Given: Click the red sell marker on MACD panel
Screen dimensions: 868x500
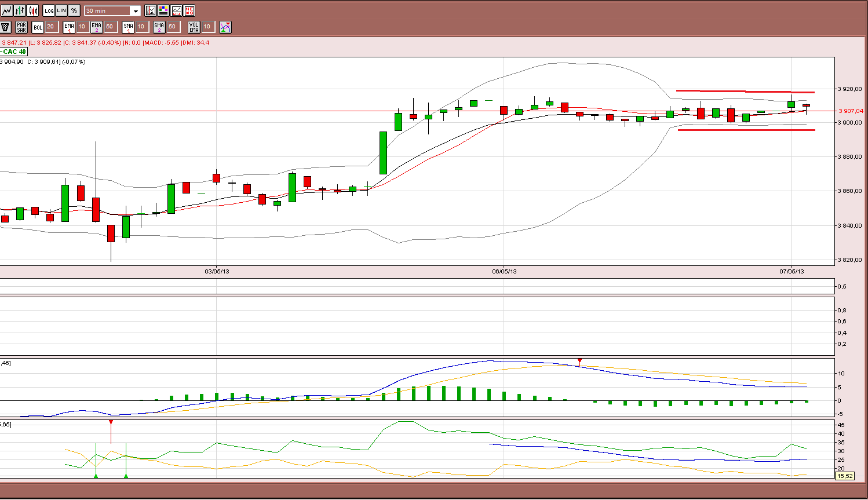Looking at the screenshot, I should (x=579, y=362).
